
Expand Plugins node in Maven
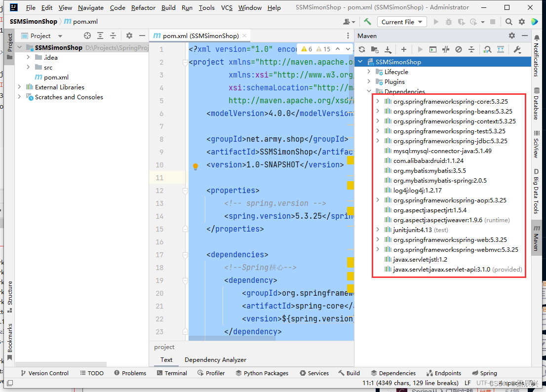pos(369,81)
